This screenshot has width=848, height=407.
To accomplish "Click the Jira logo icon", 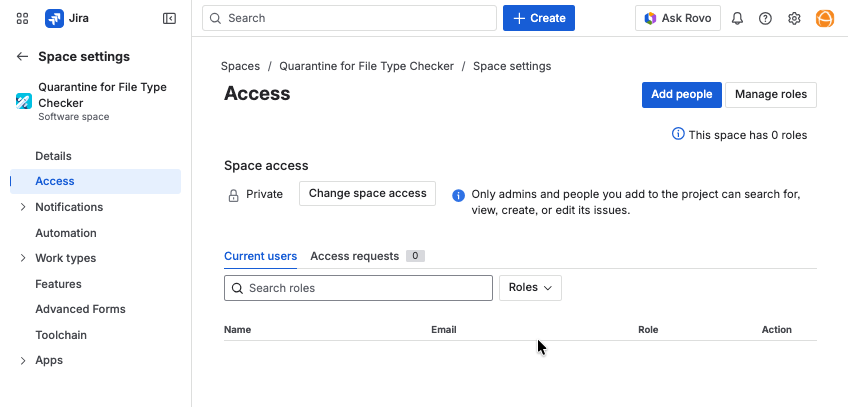I will coord(54,18).
